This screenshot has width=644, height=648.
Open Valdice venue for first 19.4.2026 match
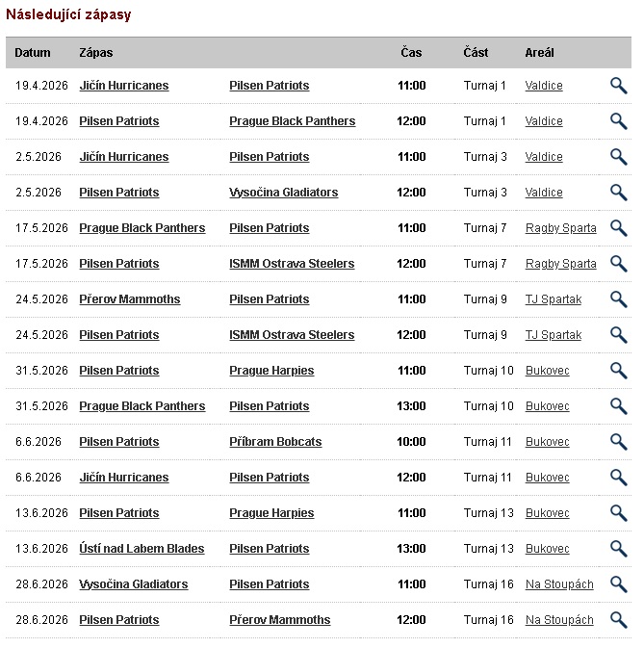[x=544, y=86]
